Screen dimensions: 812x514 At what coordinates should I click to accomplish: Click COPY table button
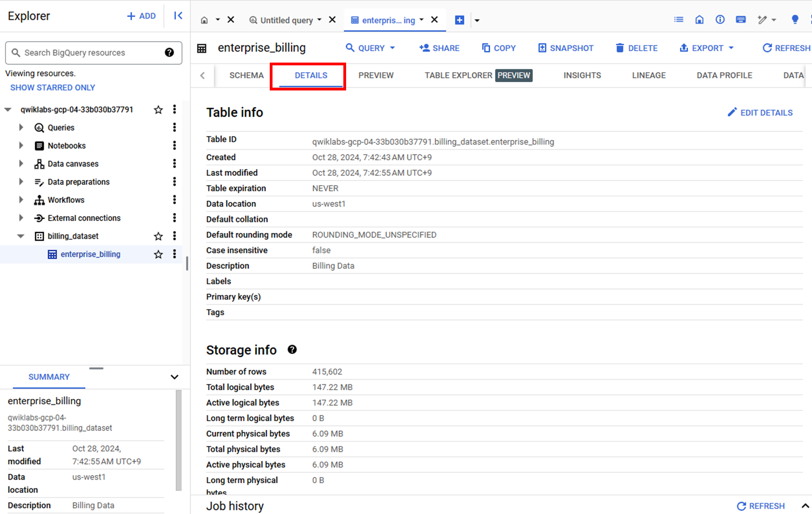[499, 48]
